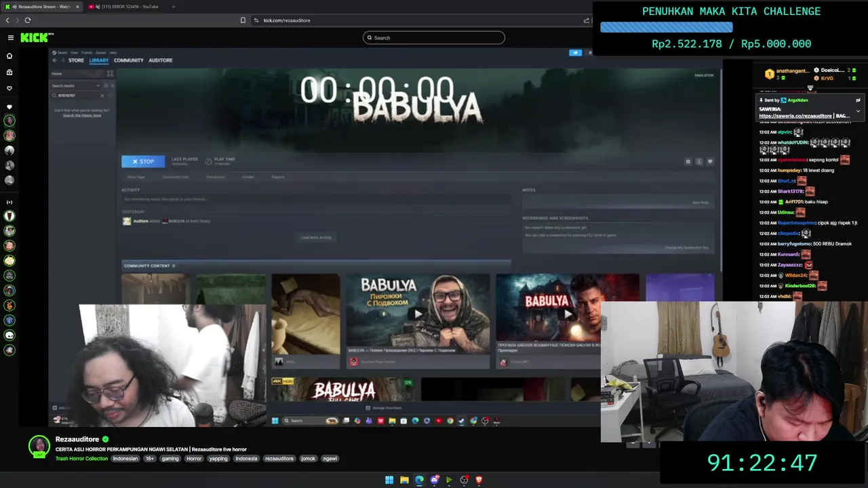Click chat user whatdoYUDIN
The width and height of the screenshot is (868, 488).
pos(793,143)
